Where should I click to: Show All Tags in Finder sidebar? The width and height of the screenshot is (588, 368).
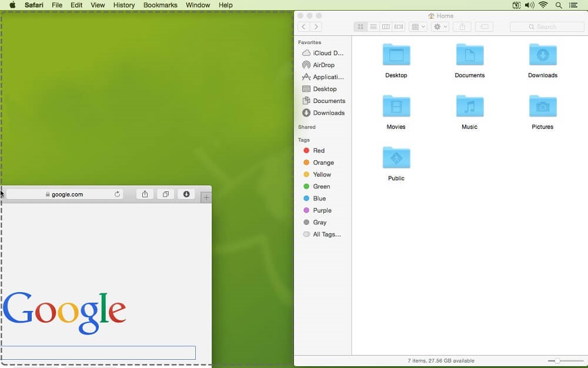323,235
